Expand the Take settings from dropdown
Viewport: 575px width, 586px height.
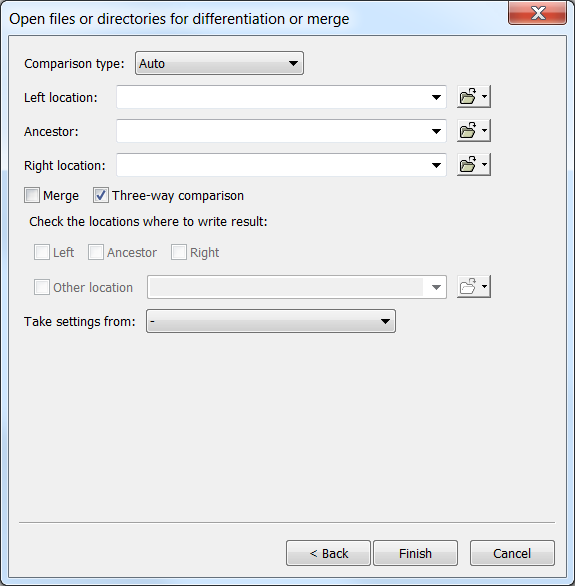pos(271,321)
